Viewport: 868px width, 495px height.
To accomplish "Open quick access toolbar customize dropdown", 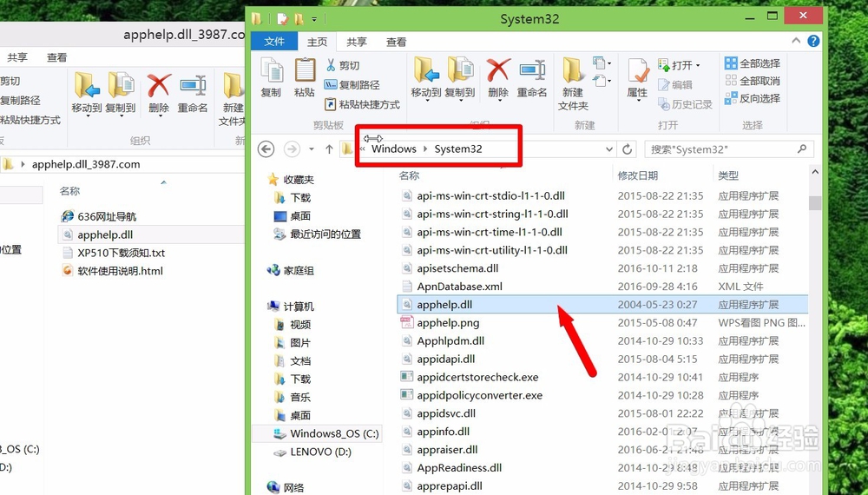I will [x=314, y=19].
